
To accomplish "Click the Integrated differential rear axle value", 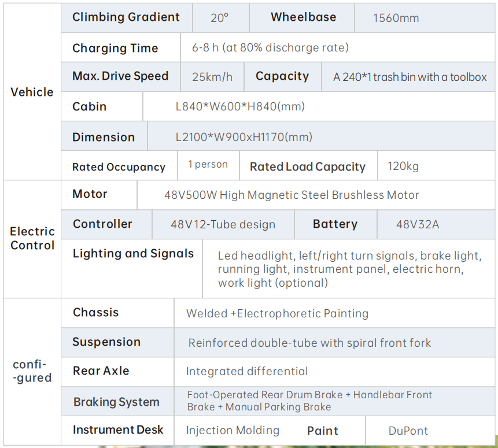I will point(247,371).
